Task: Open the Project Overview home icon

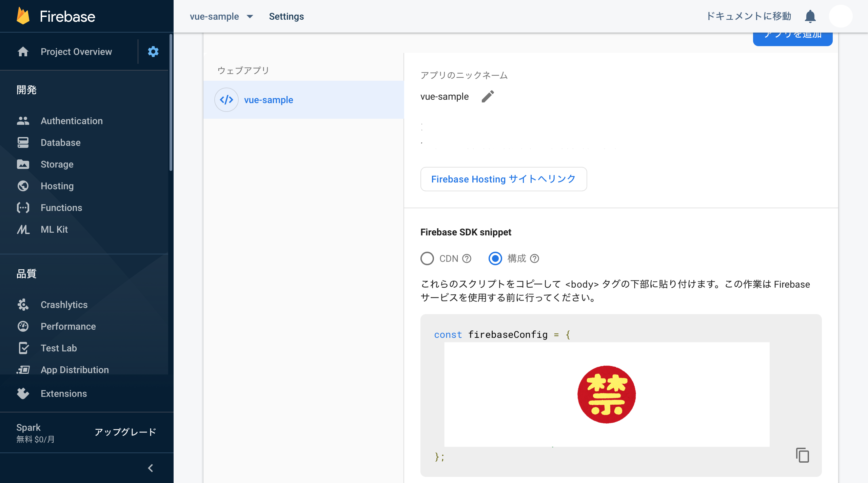Action: [23, 52]
